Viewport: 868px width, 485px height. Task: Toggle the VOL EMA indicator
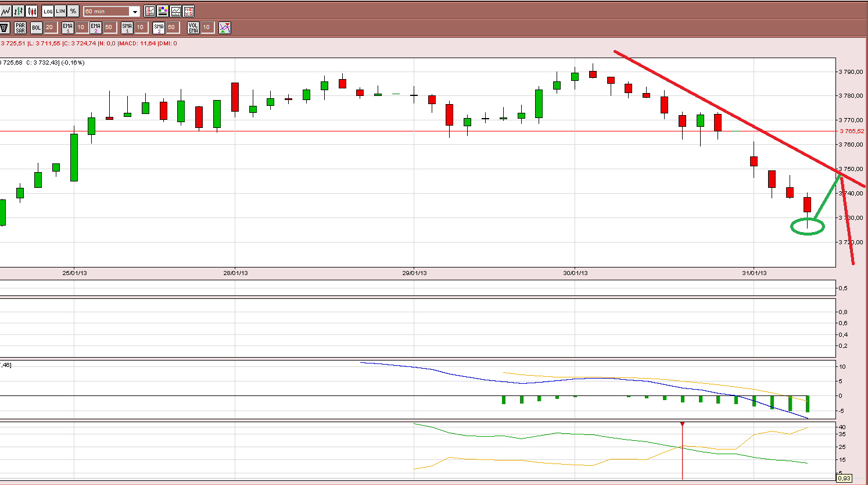(193, 27)
